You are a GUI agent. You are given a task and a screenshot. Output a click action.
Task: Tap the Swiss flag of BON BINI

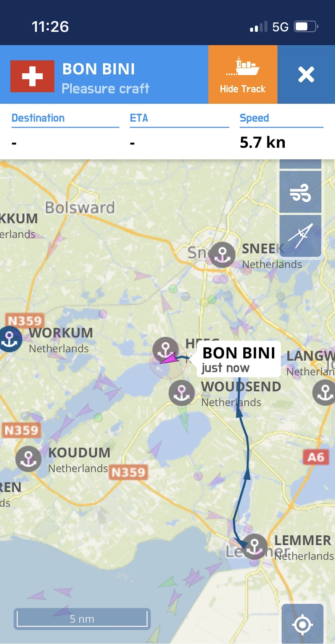(x=32, y=76)
